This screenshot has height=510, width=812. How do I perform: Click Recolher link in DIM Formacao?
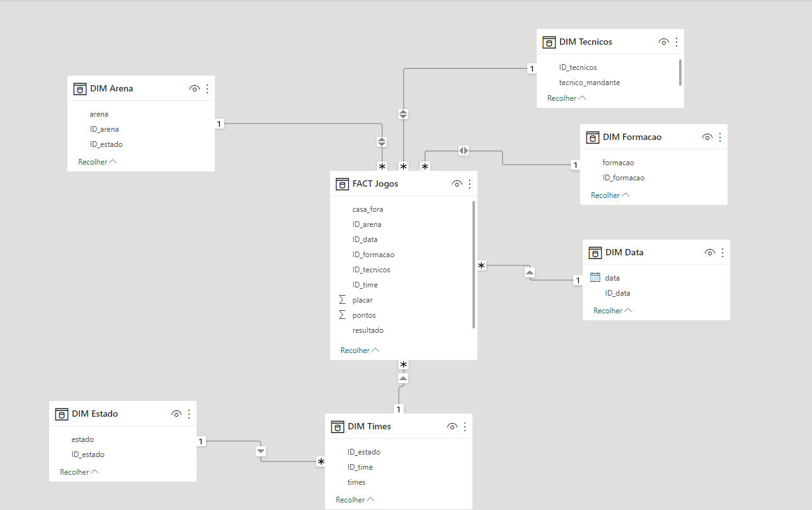click(610, 195)
